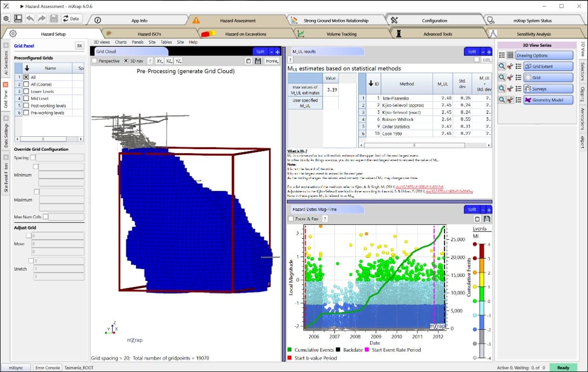Enable the Perspective checkbox in Grid Cloud
The height and width of the screenshot is (372, 588).
[94, 61]
